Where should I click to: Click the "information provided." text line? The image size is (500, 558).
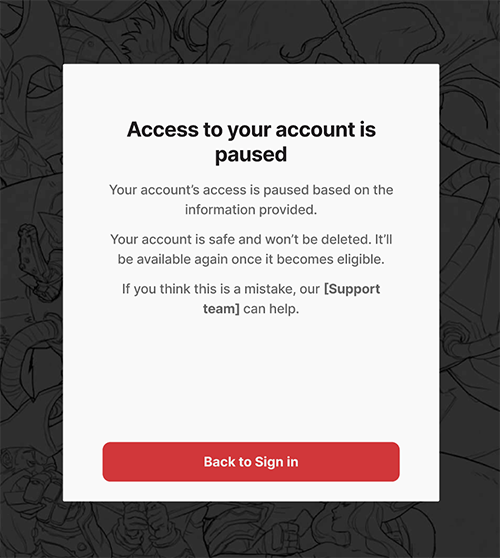(251, 210)
